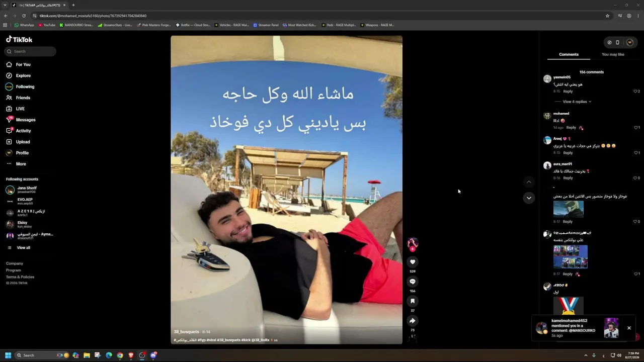Open Messages in the sidebar
Image resolution: width=644 pixels, height=362 pixels.
point(21,120)
